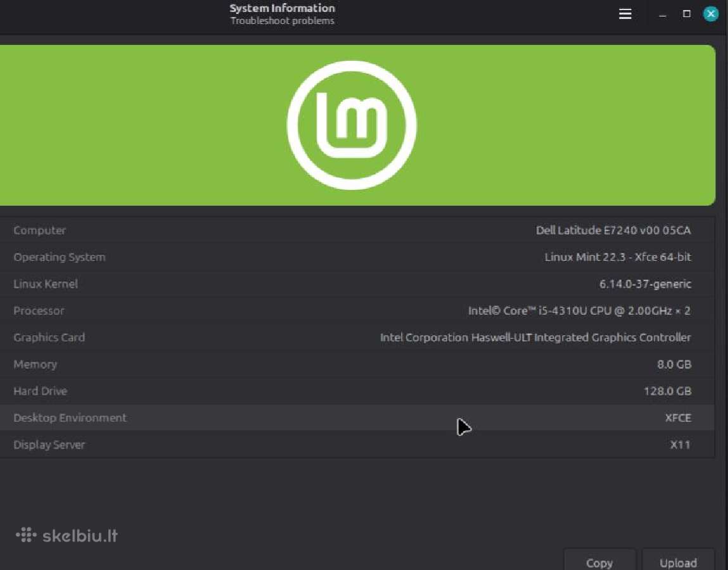
Task: Select the Processor label
Action: click(x=39, y=310)
